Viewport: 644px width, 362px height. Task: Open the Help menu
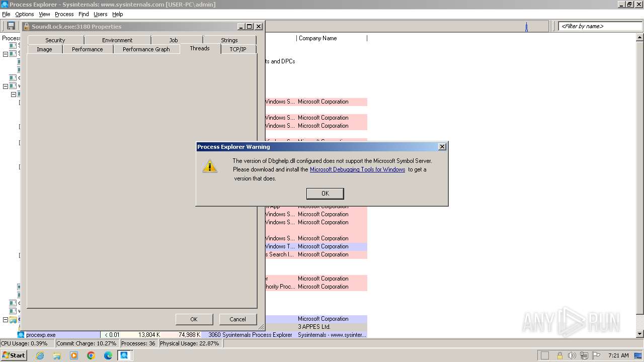117,14
